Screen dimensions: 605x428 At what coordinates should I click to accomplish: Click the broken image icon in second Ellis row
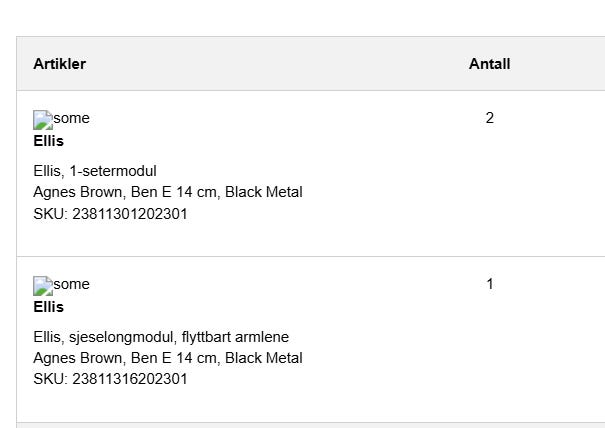(x=42, y=286)
